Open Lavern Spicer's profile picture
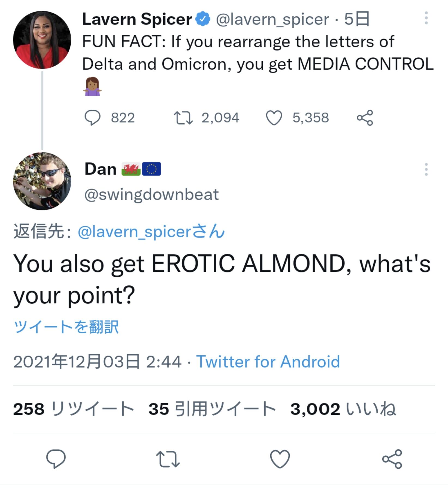 [x=42, y=40]
